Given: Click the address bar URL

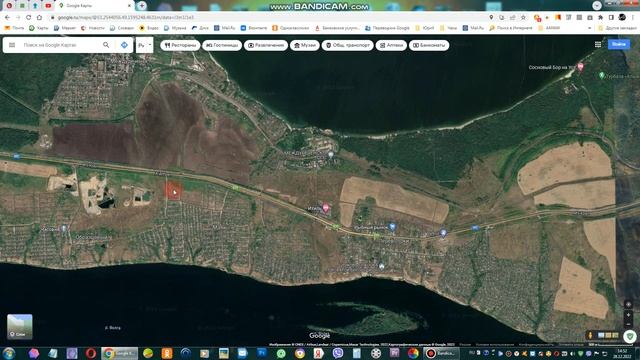Looking at the screenshot, I should click(126, 18).
